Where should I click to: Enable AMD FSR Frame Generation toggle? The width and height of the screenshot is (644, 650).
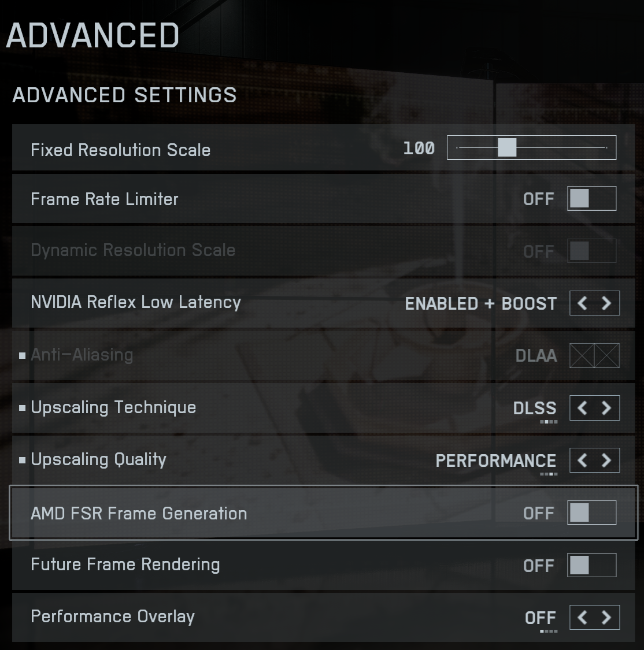tap(591, 513)
